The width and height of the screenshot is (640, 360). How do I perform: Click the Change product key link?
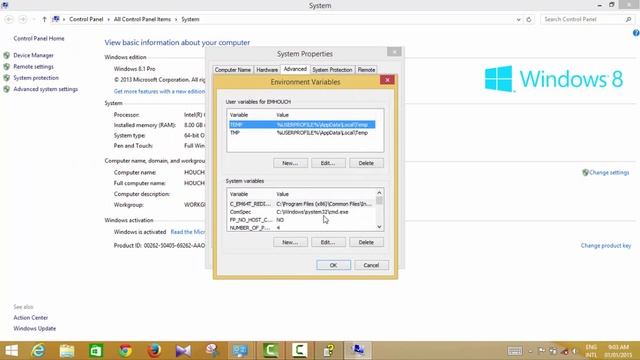click(x=606, y=246)
